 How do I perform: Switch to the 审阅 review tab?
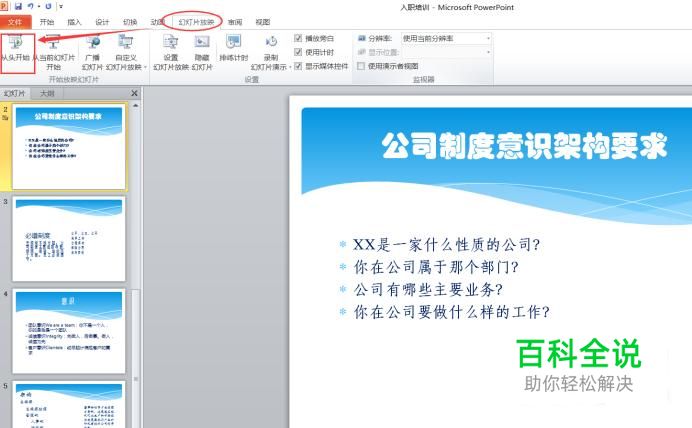point(235,22)
